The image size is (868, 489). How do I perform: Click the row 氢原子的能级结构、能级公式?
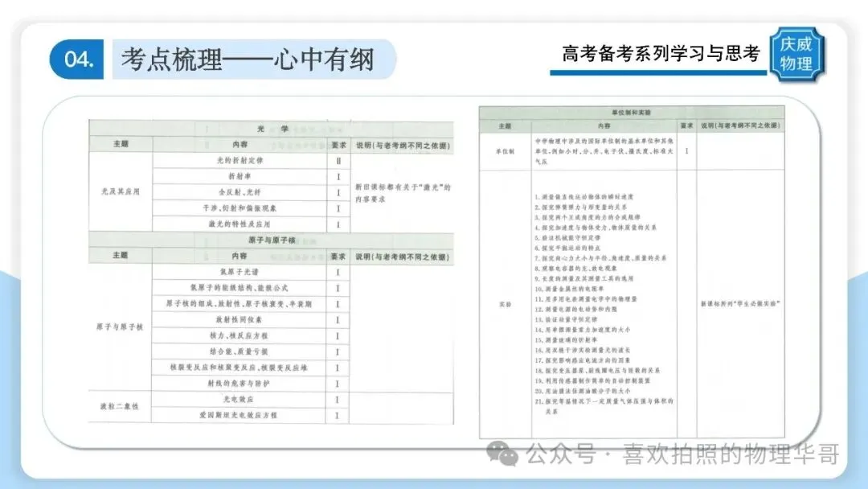click(240, 288)
